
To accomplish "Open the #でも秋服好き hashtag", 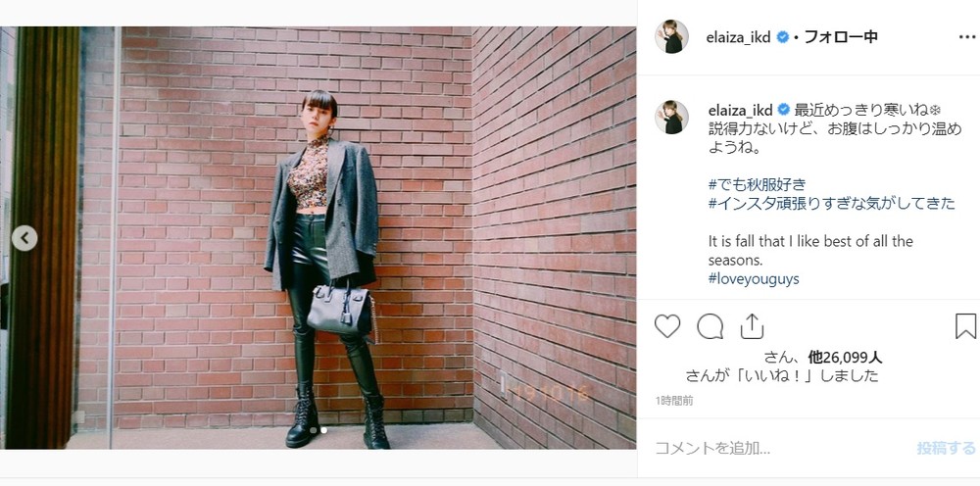I will tap(757, 184).
